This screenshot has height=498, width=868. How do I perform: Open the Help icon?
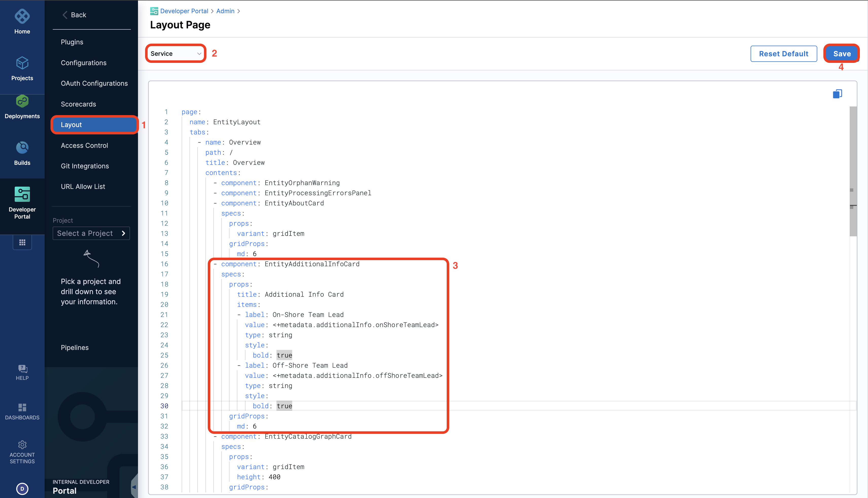22,369
